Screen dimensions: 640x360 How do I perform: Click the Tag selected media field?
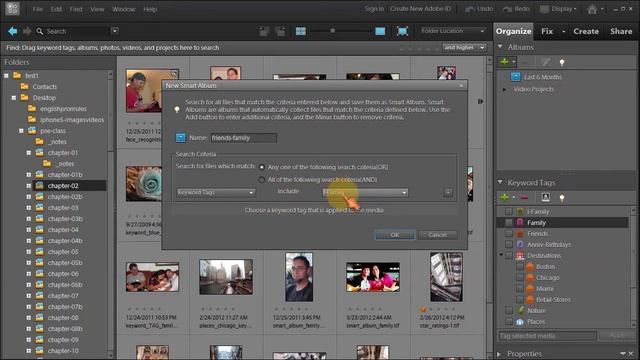click(547, 336)
